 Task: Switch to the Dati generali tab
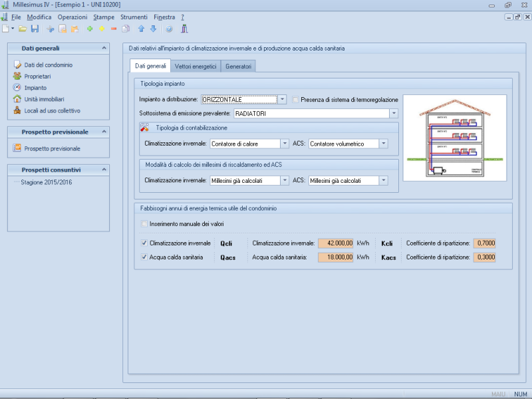pos(150,66)
